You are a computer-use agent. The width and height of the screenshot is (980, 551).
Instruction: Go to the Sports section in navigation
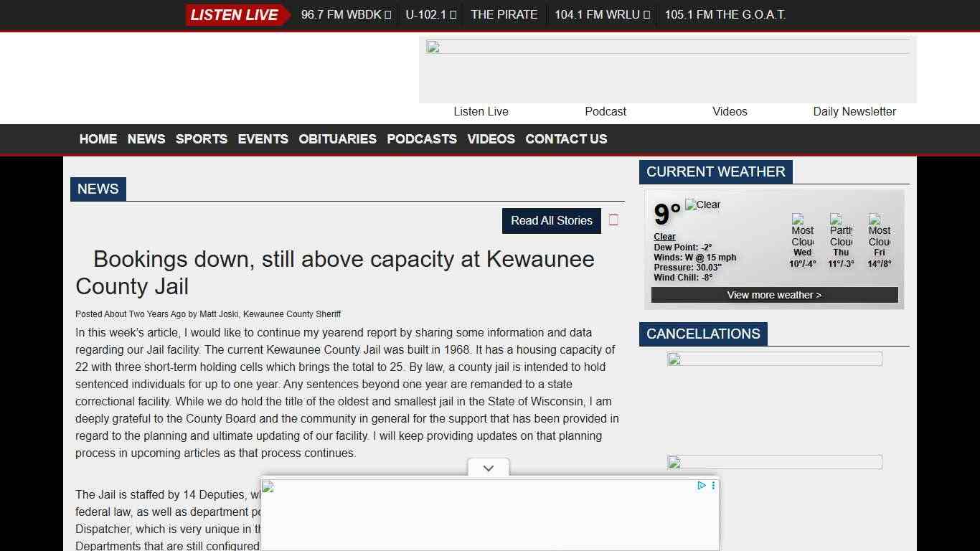pyautogui.click(x=202, y=139)
